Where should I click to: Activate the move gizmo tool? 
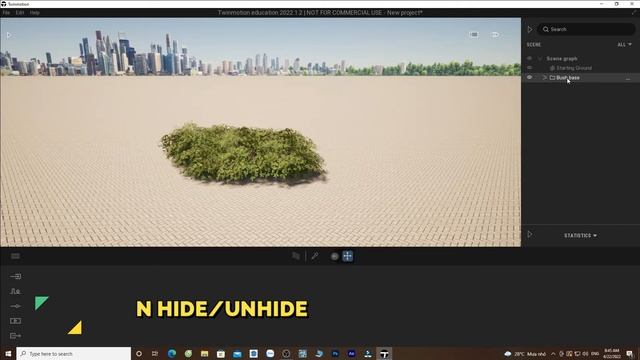348,256
